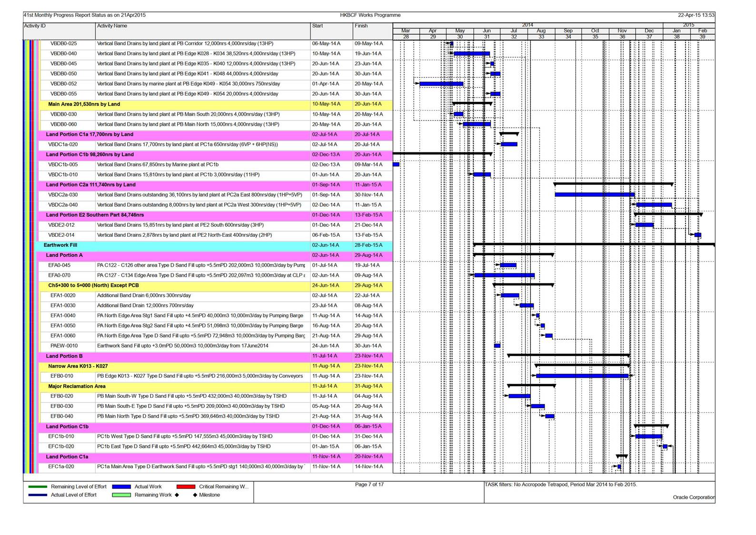Click the Page 7 of 17 footer
The height and width of the screenshot is (535, 756).
coord(369,485)
